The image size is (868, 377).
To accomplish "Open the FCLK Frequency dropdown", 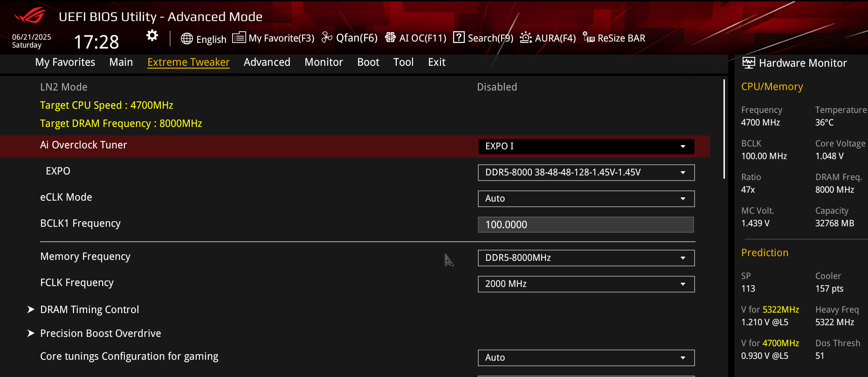I will click(x=586, y=284).
